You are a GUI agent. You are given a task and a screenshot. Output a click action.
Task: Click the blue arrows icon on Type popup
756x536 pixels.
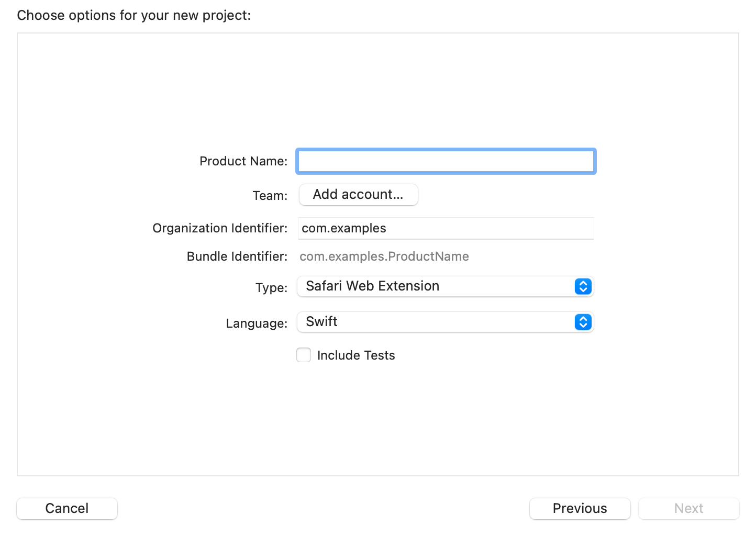583,286
